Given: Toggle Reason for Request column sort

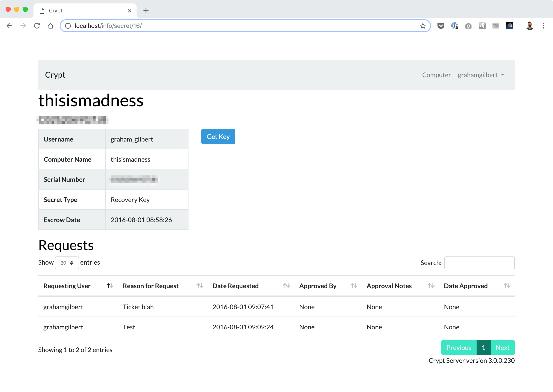Looking at the screenshot, I should (200, 285).
